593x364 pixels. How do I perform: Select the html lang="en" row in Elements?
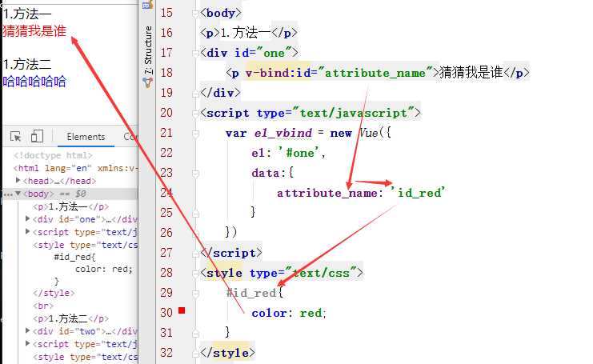coord(75,168)
